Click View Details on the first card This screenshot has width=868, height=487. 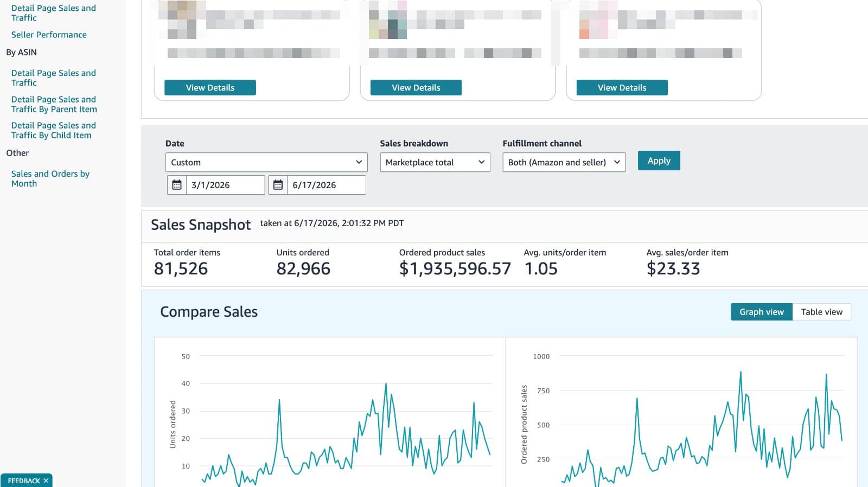click(210, 88)
